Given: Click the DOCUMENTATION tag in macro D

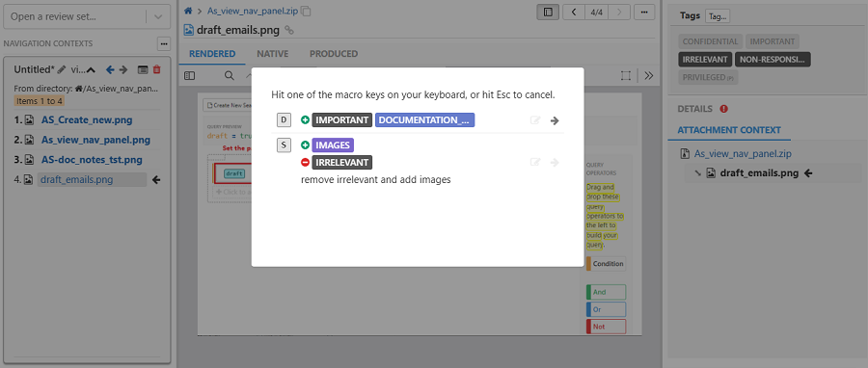Looking at the screenshot, I should [424, 119].
